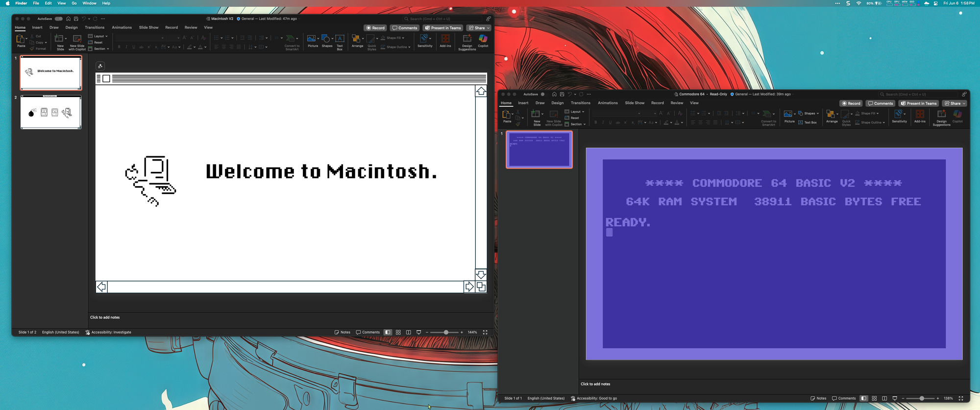Toggle AutoSave switch in Macintosh V2 window
980x410 pixels.
[59, 19]
